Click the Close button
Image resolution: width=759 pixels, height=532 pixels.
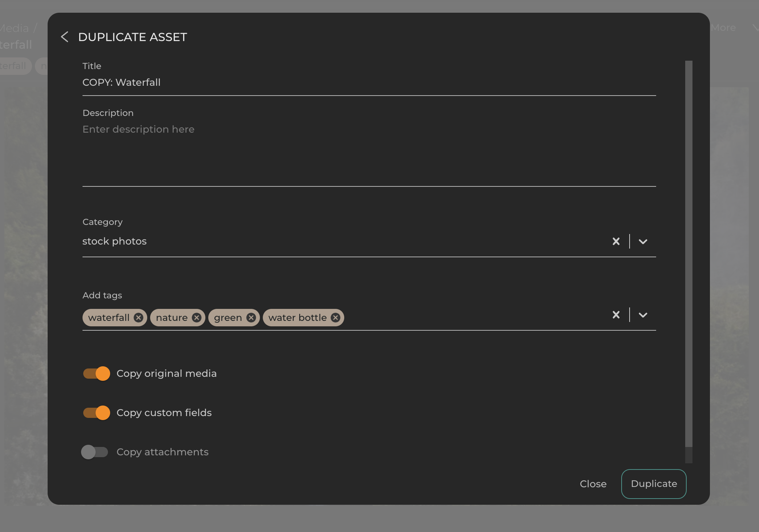[x=593, y=484]
